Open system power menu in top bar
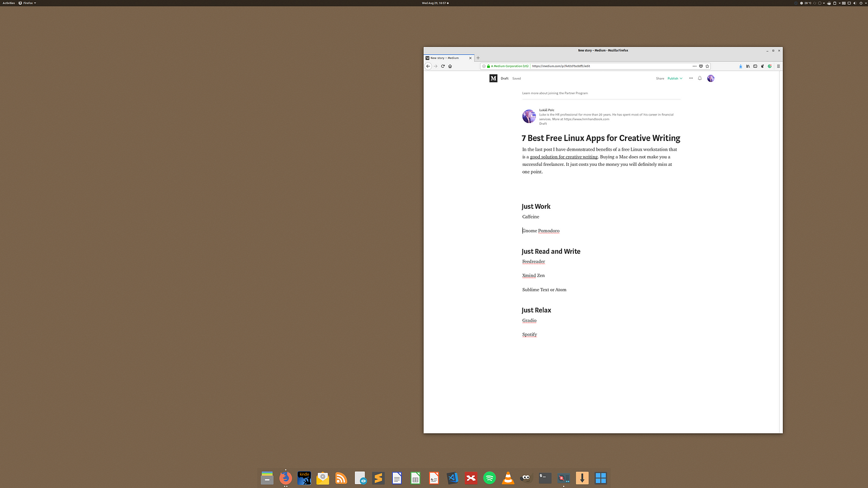This screenshot has width=868, height=488. 861,3
